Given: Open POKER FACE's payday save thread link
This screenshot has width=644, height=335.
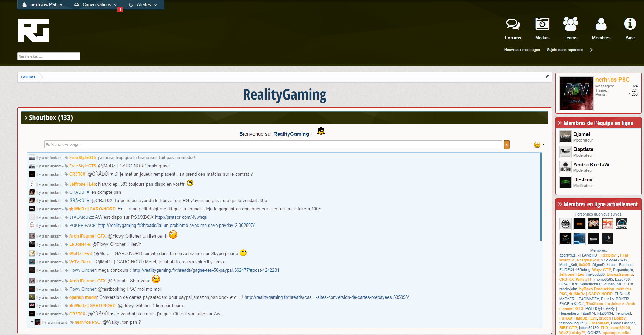Looking at the screenshot, I should [176, 226].
